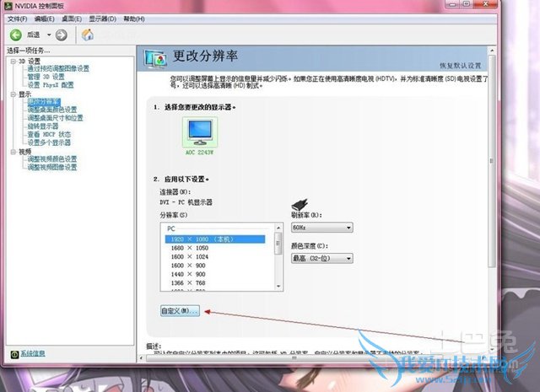The image size is (540, 392).
Task: Open 设置多个显示器 task
Action: pyautogui.click(x=49, y=142)
